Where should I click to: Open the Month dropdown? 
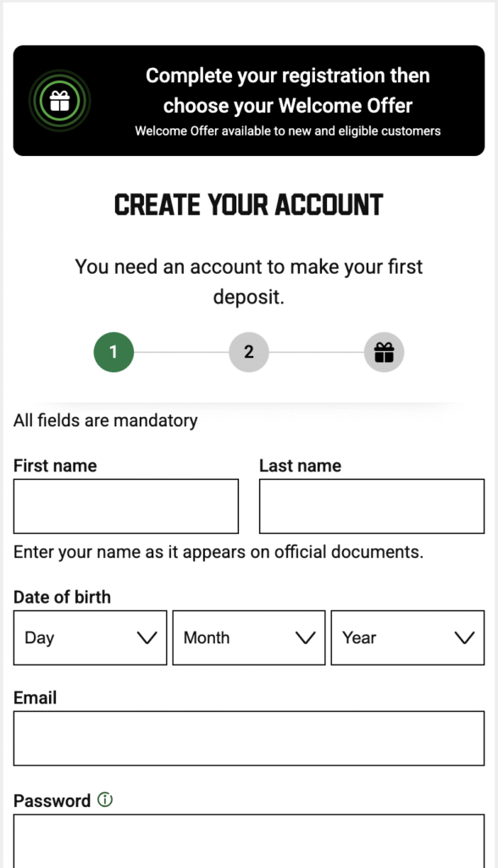click(x=248, y=637)
